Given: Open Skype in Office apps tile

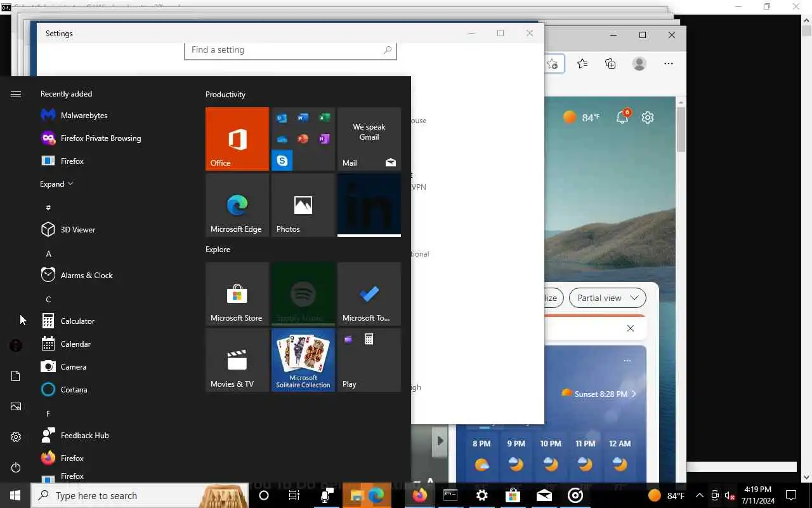Looking at the screenshot, I should pyautogui.click(x=282, y=161).
